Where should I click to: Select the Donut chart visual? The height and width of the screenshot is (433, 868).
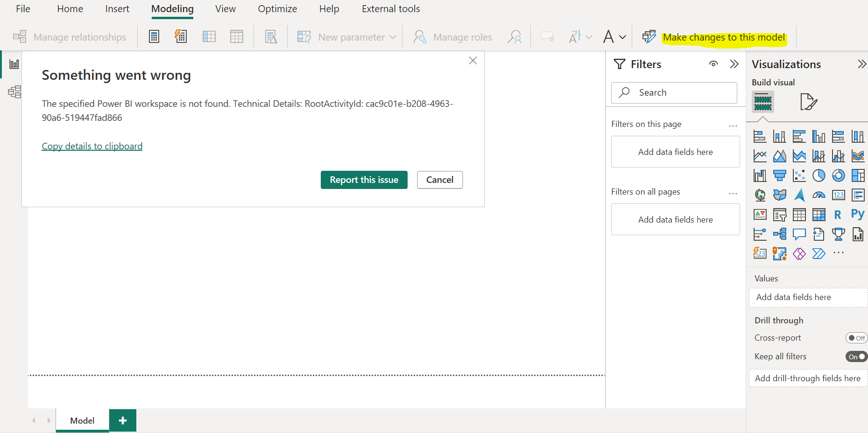point(839,175)
